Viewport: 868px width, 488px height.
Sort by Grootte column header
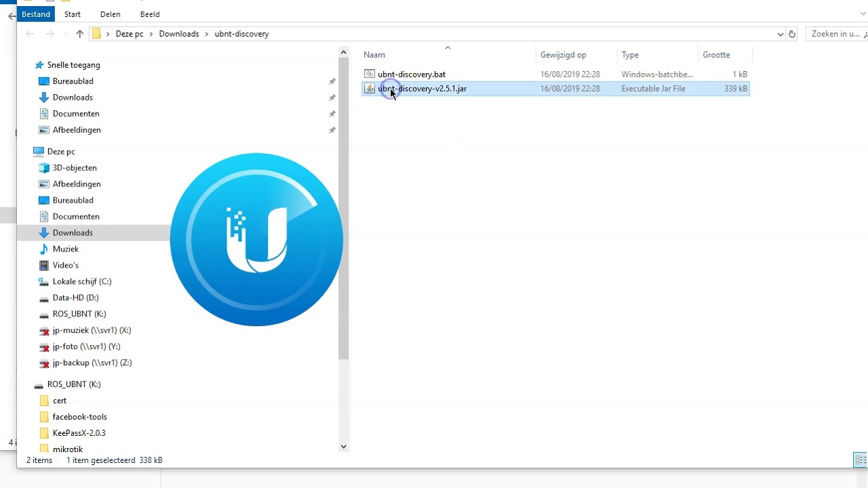[x=716, y=55]
